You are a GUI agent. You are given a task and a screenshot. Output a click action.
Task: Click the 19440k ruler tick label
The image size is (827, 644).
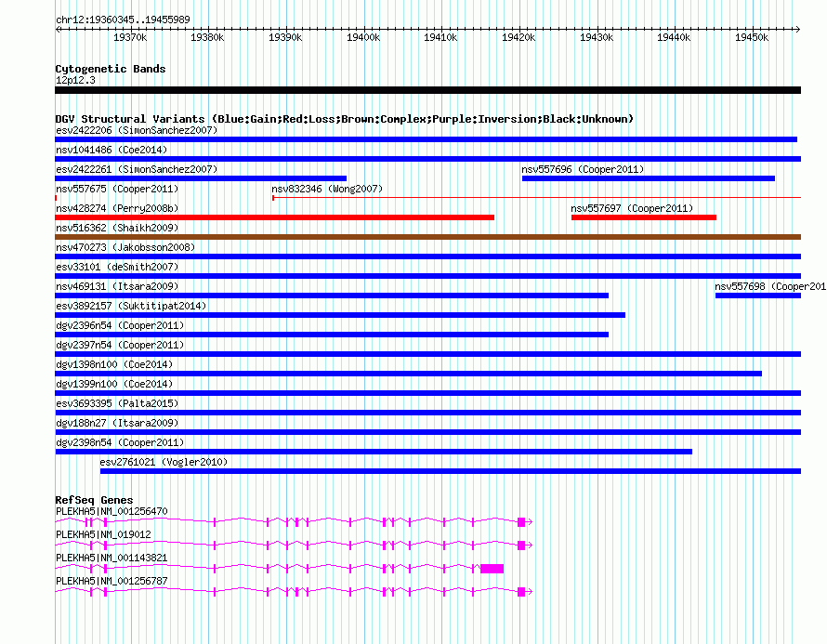(674, 37)
